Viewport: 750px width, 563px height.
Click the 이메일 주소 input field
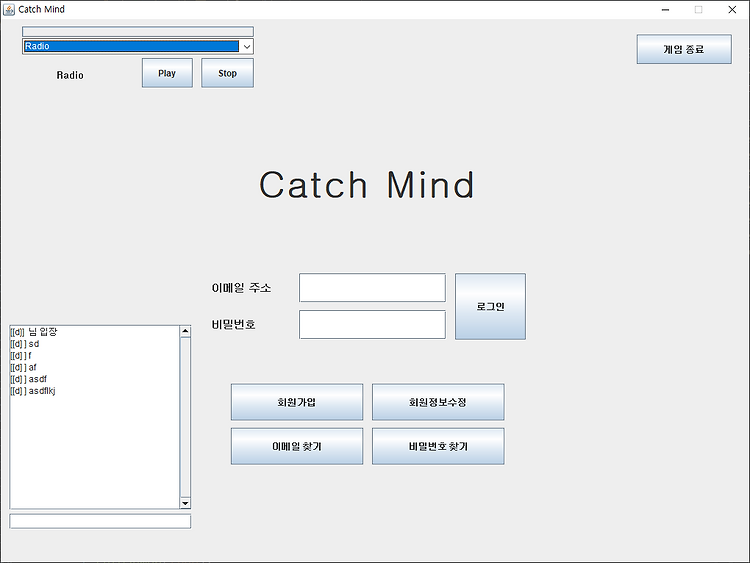(x=372, y=287)
